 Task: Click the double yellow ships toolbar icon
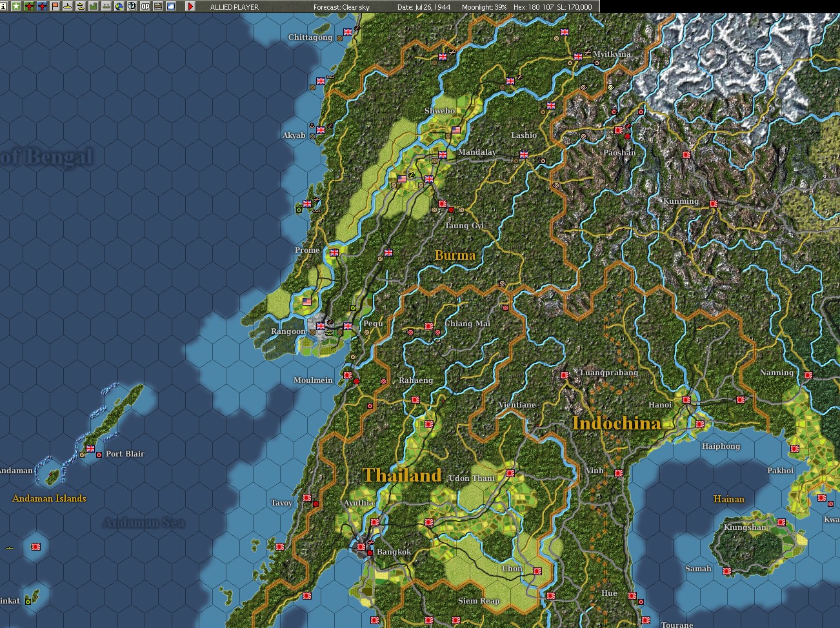(81, 6)
